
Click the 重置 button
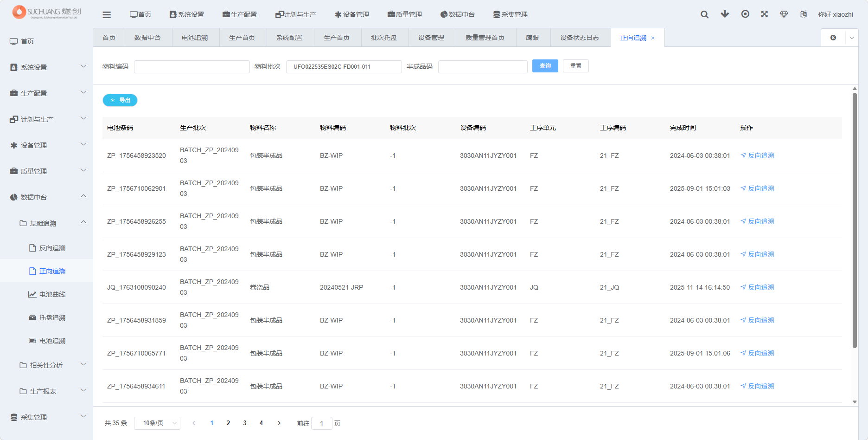click(x=576, y=66)
